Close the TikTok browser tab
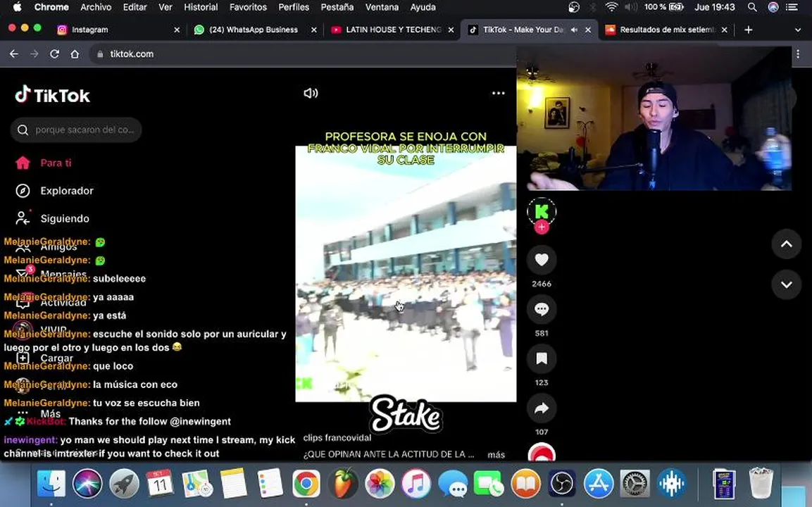The height and width of the screenshot is (507, 812). click(588, 30)
